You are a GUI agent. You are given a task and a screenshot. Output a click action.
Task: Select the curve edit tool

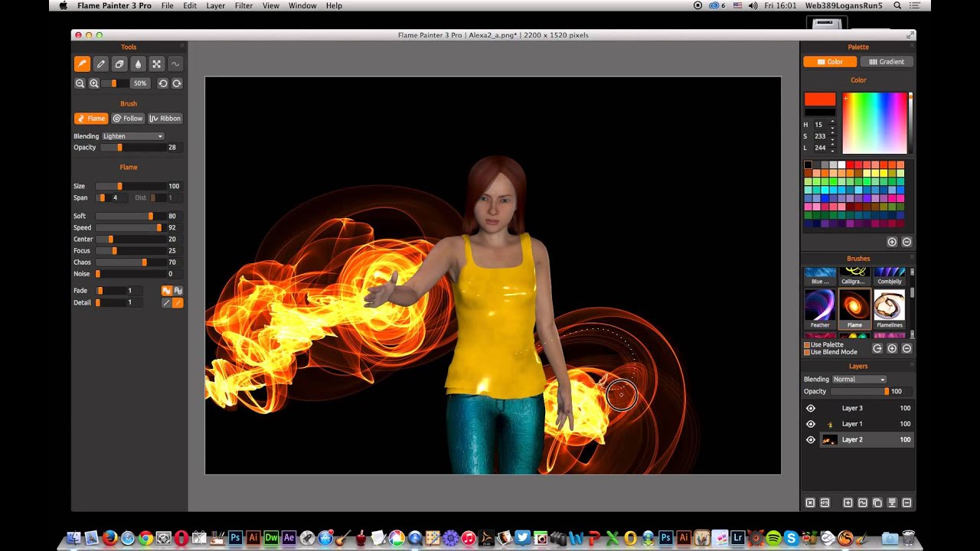(x=175, y=64)
